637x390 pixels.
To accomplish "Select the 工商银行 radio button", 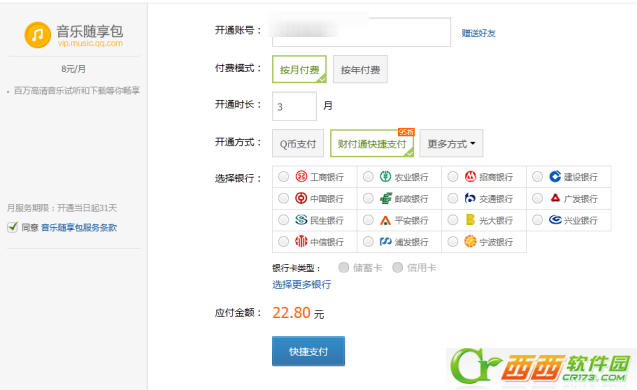I will click(283, 176).
